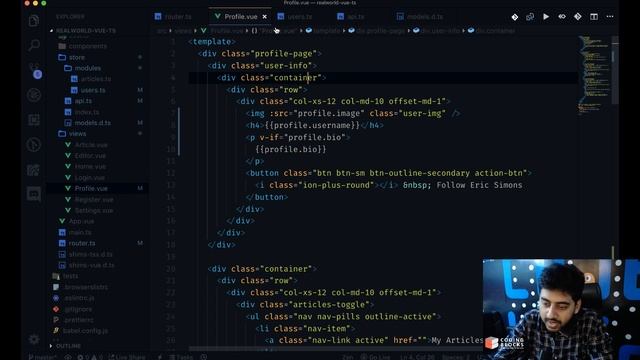Click the Profile.vue breadcrumb segment
Image resolution: width=640 pixels, height=360 pixels.
[x=222, y=31]
